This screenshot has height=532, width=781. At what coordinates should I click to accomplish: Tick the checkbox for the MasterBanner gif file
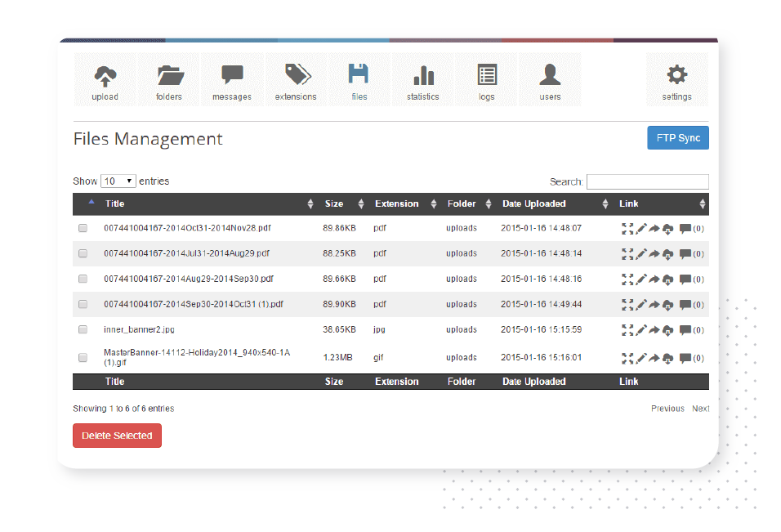tap(83, 358)
